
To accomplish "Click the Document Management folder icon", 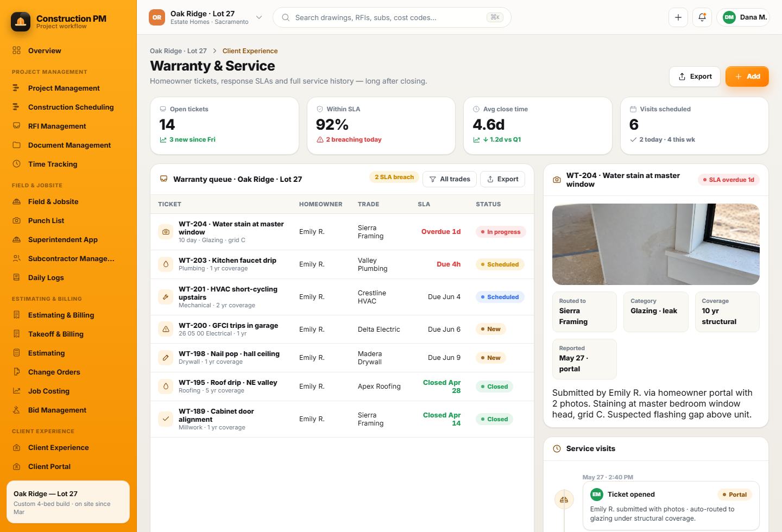I will (x=17, y=145).
